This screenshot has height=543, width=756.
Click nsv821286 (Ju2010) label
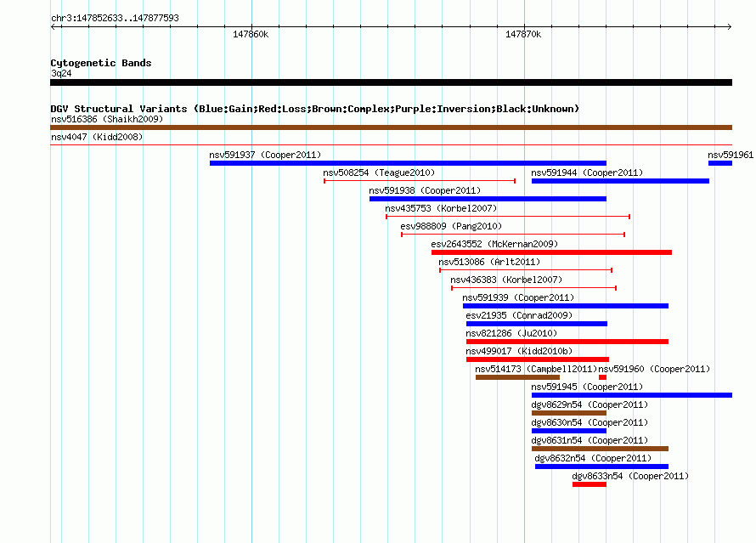[x=511, y=333]
